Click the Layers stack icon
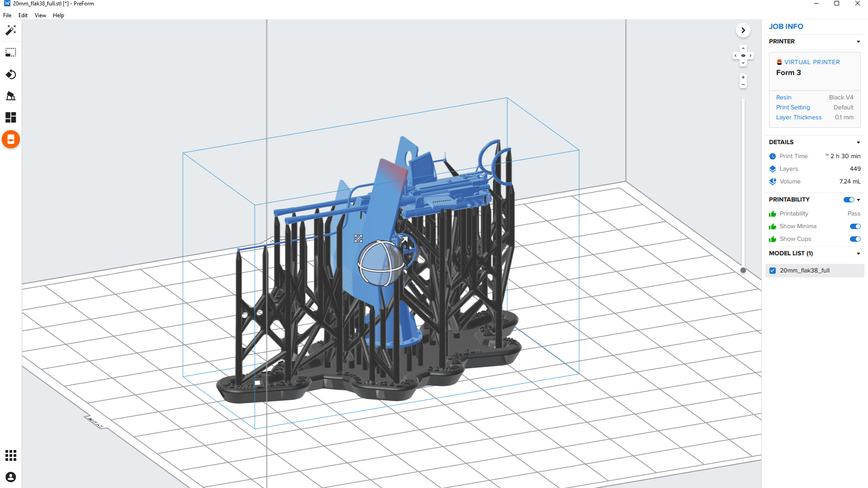Viewport: 868px width, 488px height. [773, 169]
